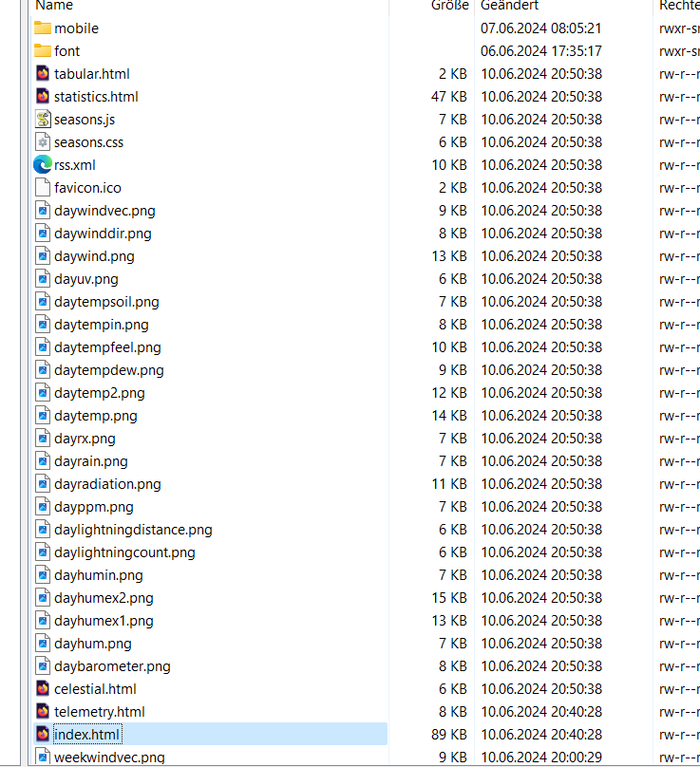
Task: Click the rss.xml Edge browser icon
Action: pyautogui.click(x=43, y=165)
